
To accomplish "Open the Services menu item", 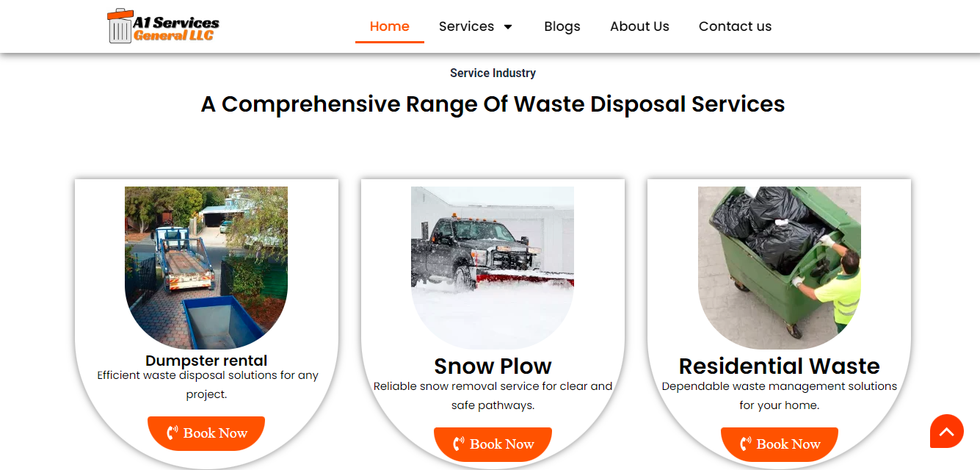I will pyautogui.click(x=466, y=26).
